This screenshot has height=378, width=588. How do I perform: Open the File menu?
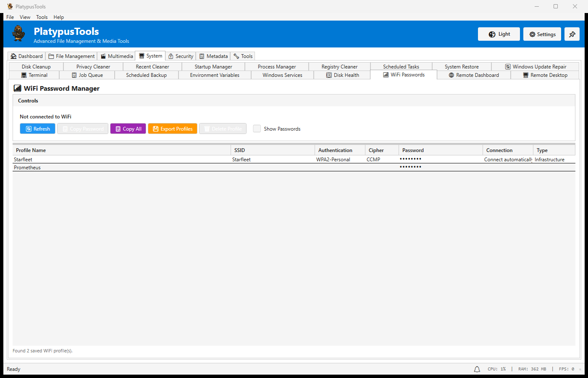[x=10, y=17]
